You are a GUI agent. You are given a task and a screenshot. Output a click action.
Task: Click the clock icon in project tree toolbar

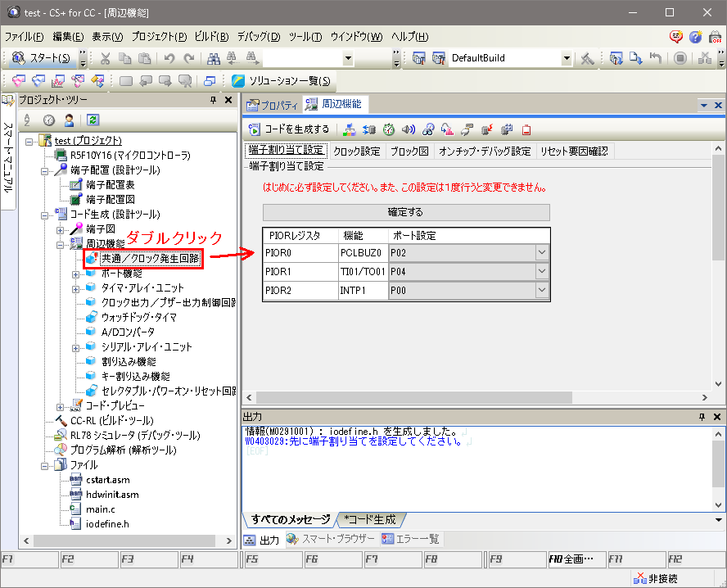click(48, 120)
